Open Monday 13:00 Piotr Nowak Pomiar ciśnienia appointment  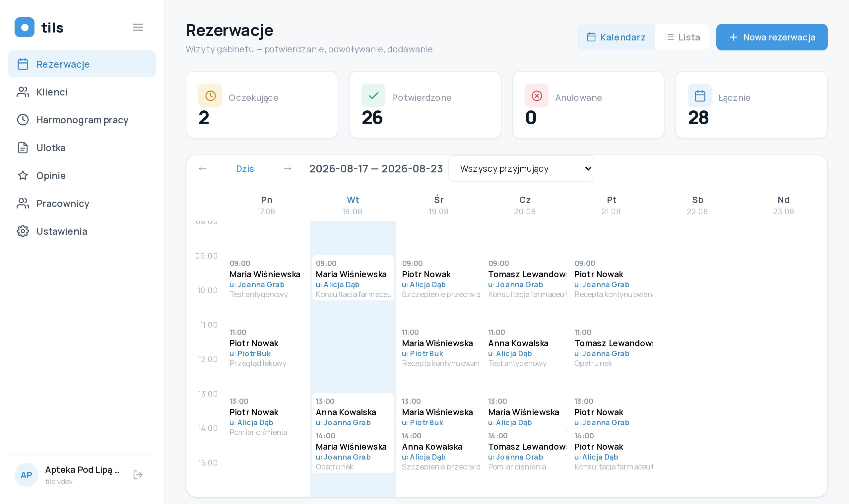[x=267, y=416]
